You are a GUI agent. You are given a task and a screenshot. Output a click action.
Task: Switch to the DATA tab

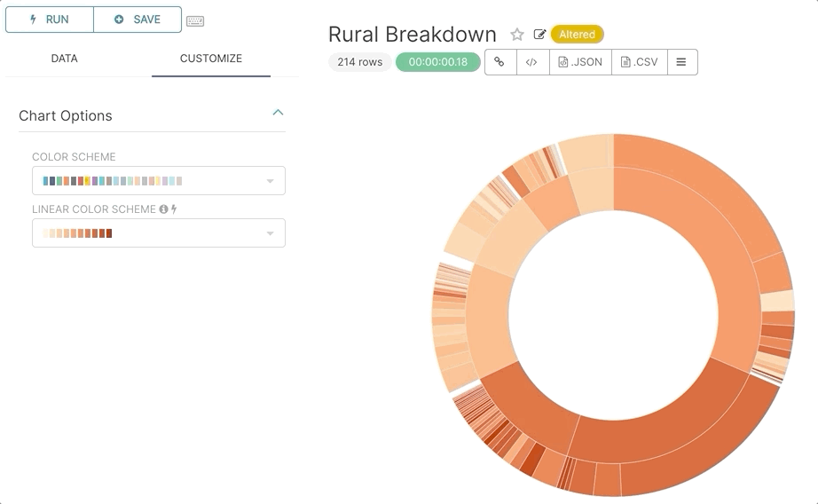(x=64, y=59)
